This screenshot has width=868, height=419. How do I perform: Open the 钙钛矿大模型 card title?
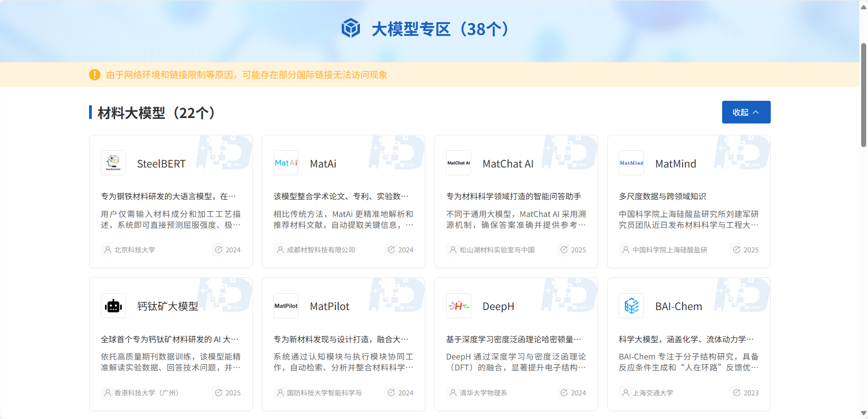168,306
